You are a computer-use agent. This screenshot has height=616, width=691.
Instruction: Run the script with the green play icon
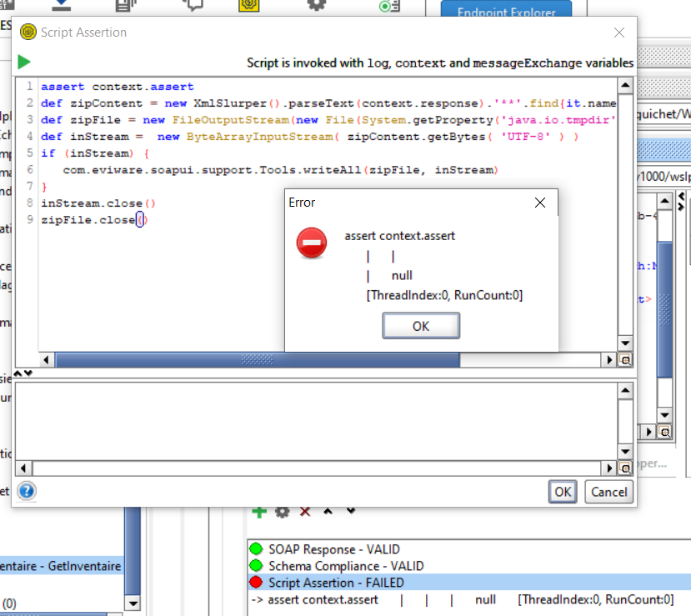[23, 63]
